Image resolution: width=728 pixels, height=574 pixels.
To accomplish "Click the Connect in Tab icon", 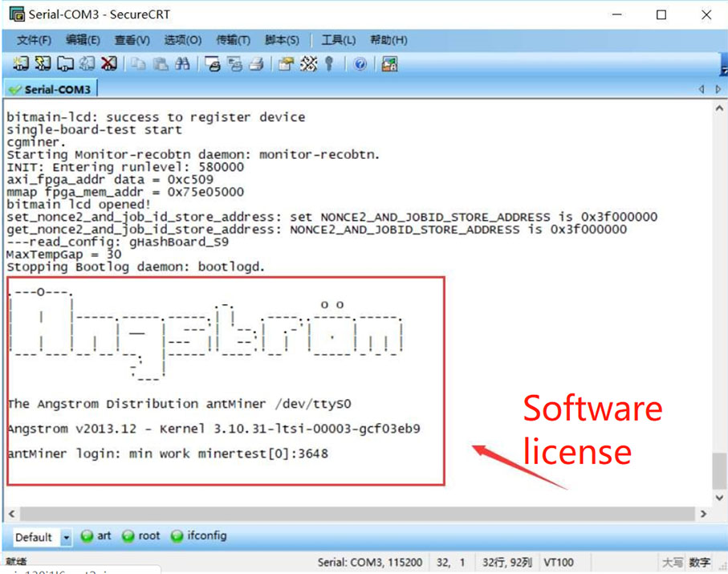I will (64, 64).
